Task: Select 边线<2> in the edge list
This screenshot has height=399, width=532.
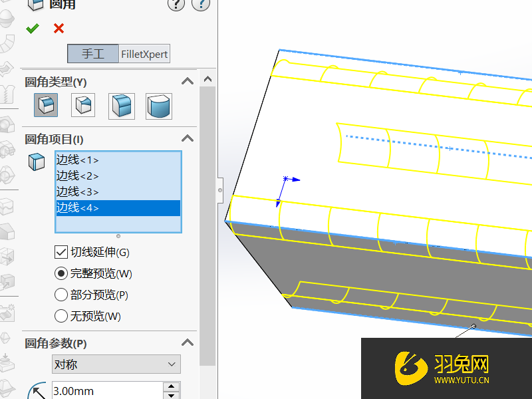Action: [x=118, y=176]
